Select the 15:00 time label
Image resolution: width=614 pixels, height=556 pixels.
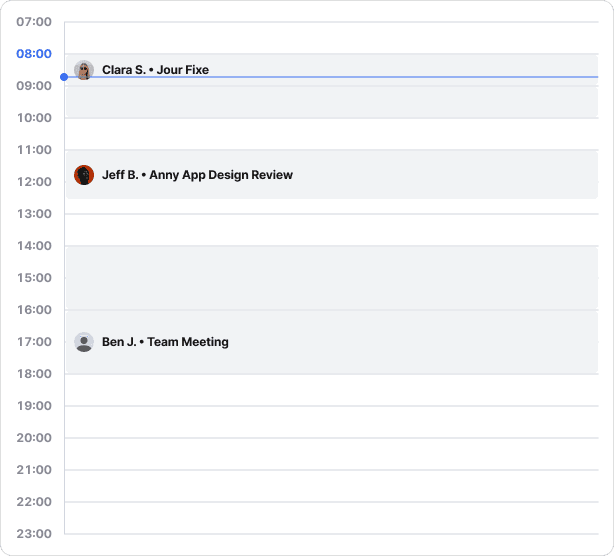(x=34, y=278)
